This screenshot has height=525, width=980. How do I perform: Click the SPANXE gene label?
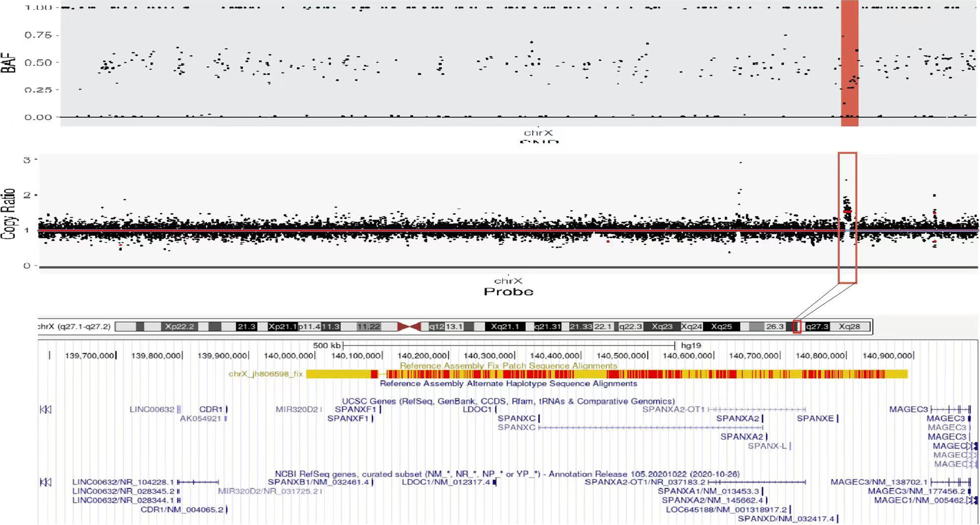815,418
